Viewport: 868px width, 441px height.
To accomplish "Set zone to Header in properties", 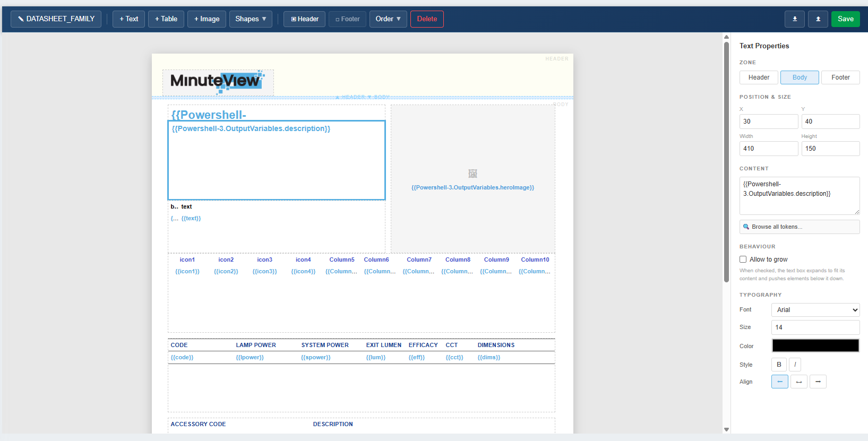I will (x=759, y=77).
